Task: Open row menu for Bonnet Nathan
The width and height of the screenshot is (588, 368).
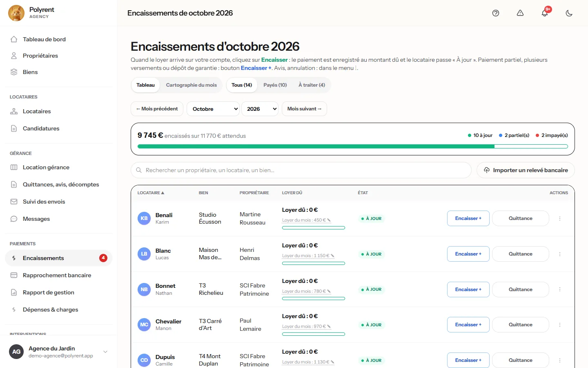Action: (x=560, y=289)
